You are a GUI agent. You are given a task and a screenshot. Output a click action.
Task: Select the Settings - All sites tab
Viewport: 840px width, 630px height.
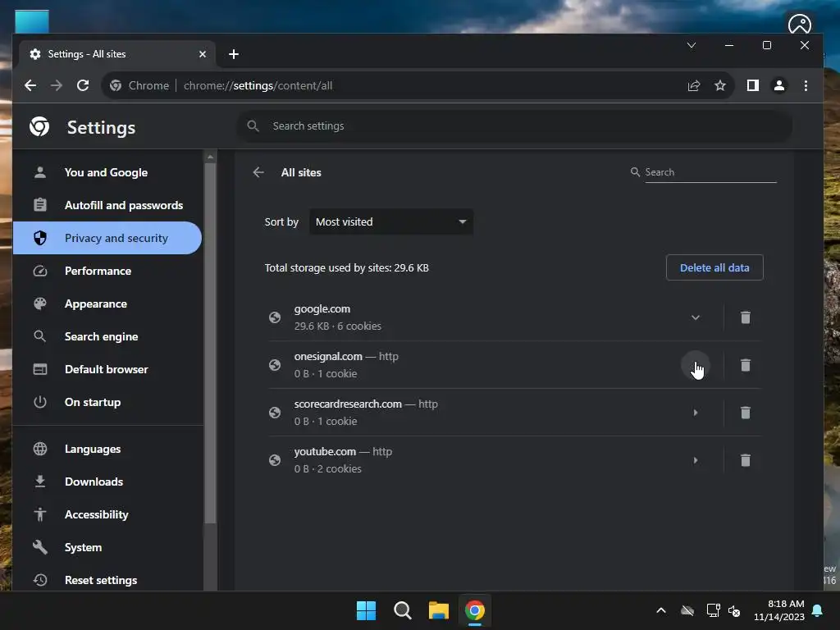(x=118, y=54)
